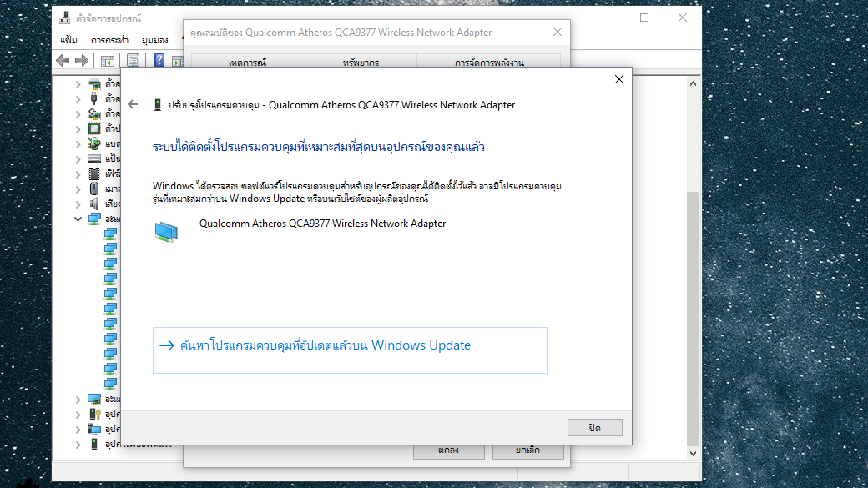
Task: Close the driver update wizard window
Action: pyautogui.click(x=619, y=79)
